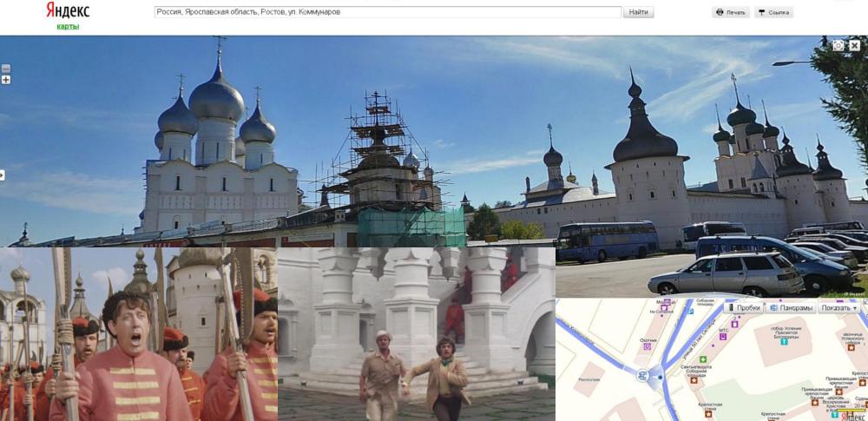This screenshot has height=421, width=868.
Task: Toggle Пробки traffic layer on map
Action: (744, 307)
